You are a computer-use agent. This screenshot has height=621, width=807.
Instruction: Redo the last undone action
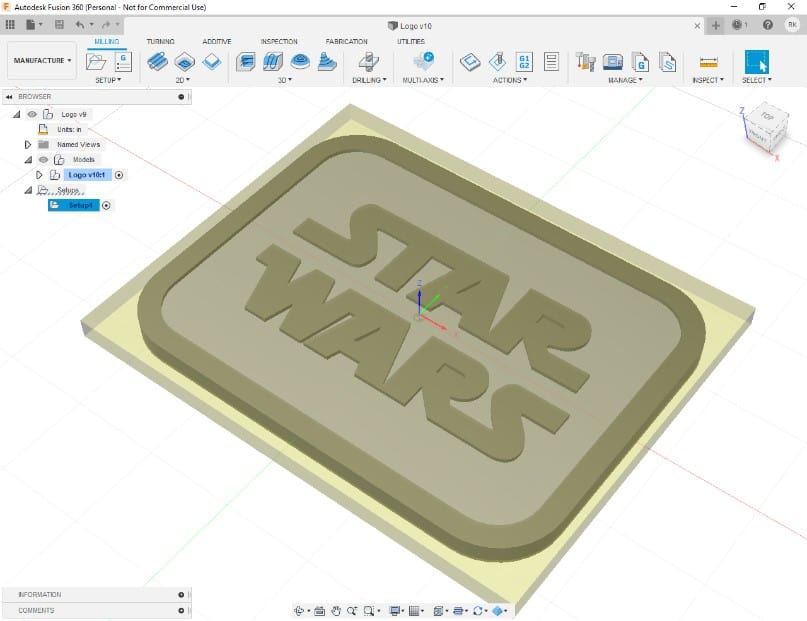tap(106, 24)
